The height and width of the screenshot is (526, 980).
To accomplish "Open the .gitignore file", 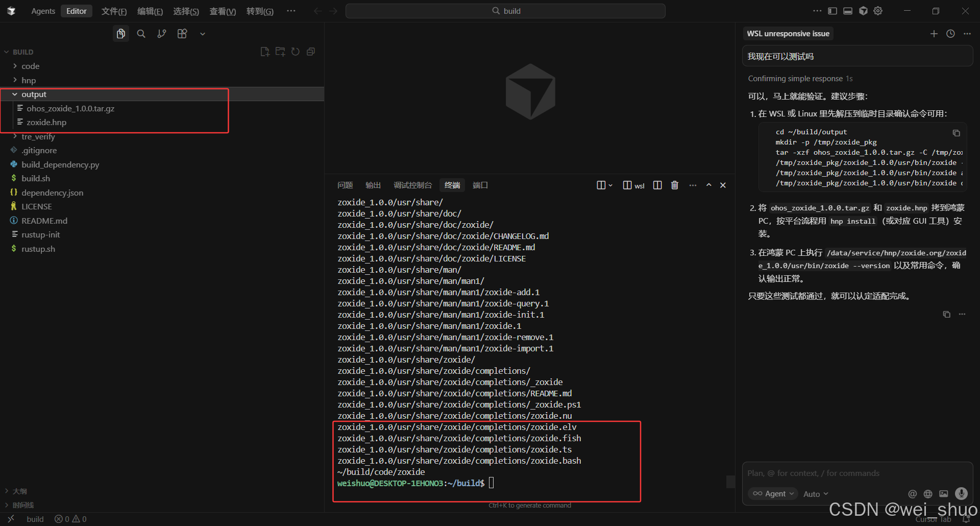I will pos(39,151).
